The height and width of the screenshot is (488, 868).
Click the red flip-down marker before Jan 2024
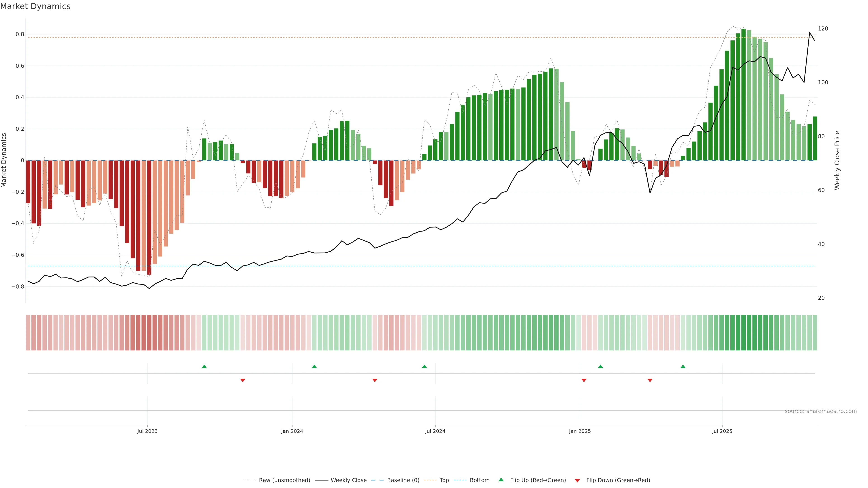(243, 380)
